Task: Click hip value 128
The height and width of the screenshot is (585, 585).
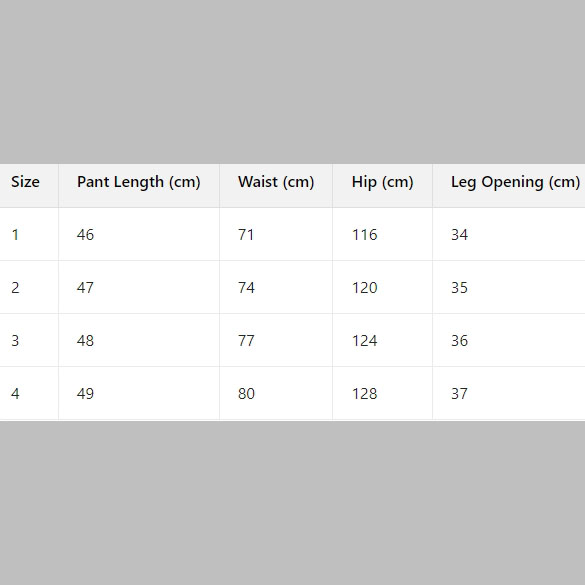Action: coord(365,394)
